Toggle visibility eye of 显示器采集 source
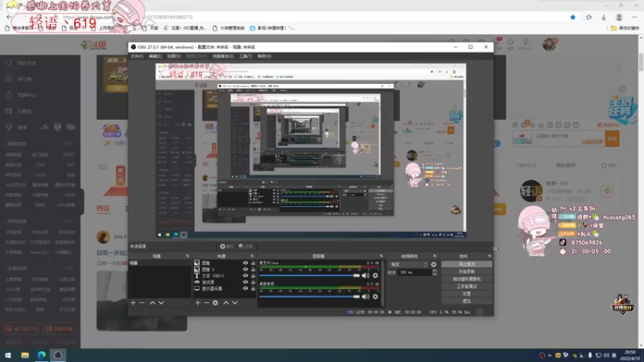This screenshot has height=362, width=644. tap(246, 289)
